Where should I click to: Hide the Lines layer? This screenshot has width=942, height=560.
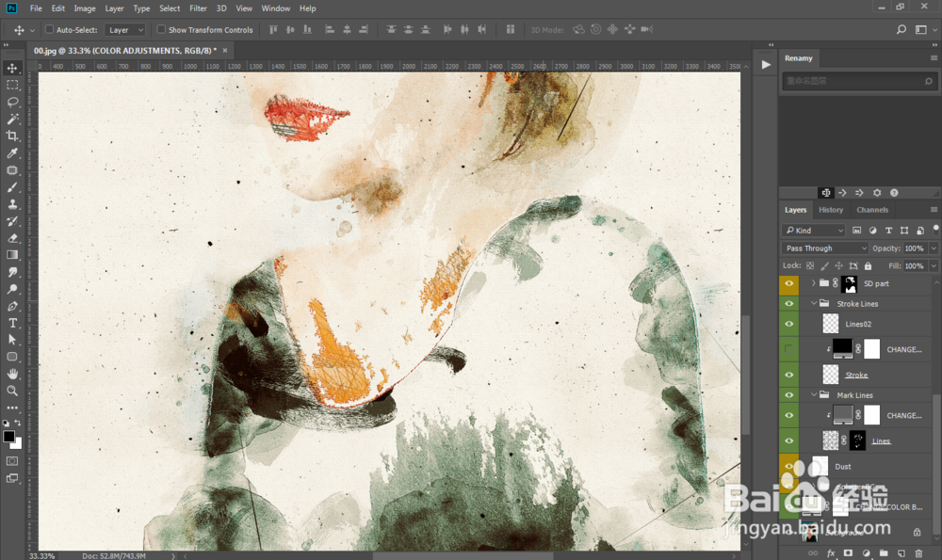pos(788,440)
